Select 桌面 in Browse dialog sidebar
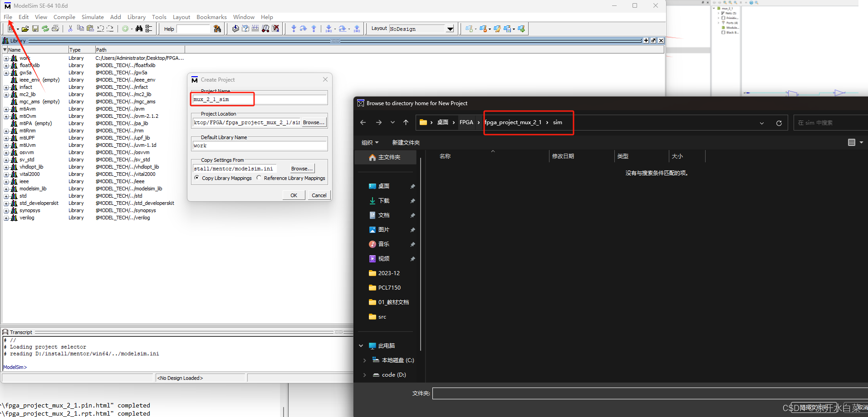 click(384, 186)
